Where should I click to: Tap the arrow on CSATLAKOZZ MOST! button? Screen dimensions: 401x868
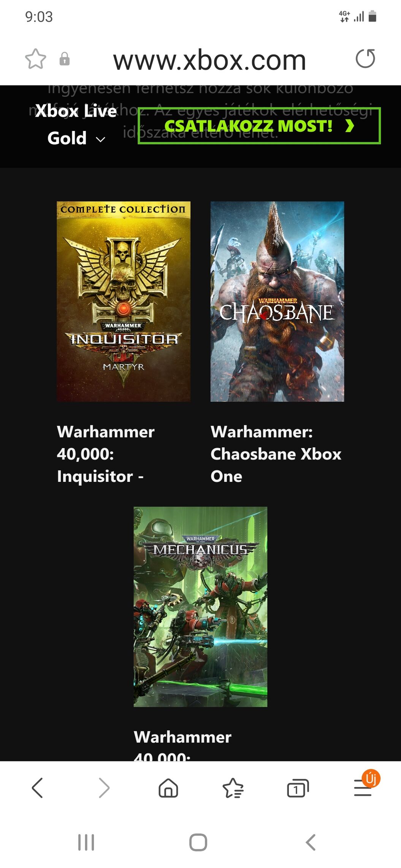[350, 126]
